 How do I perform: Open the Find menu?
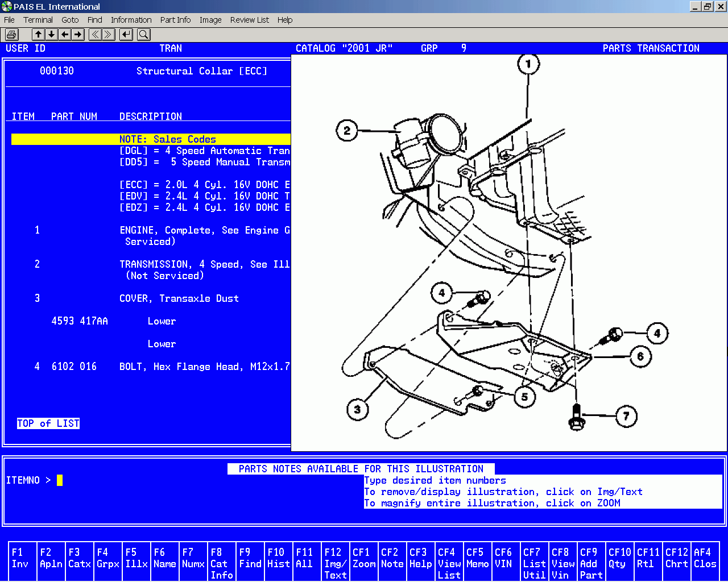coord(95,20)
